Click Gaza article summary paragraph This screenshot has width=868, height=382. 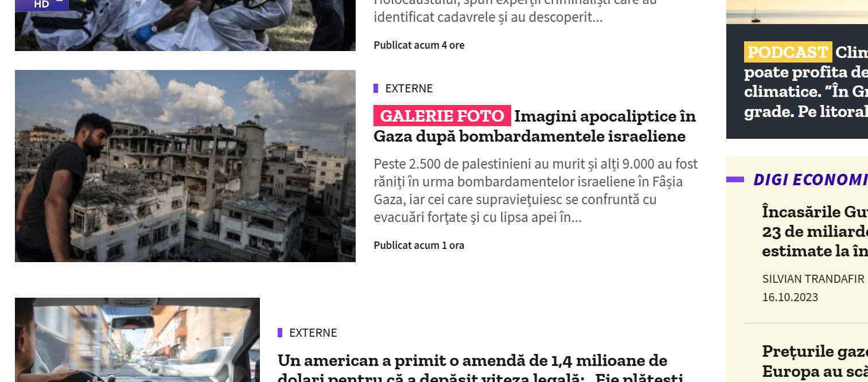536,190
